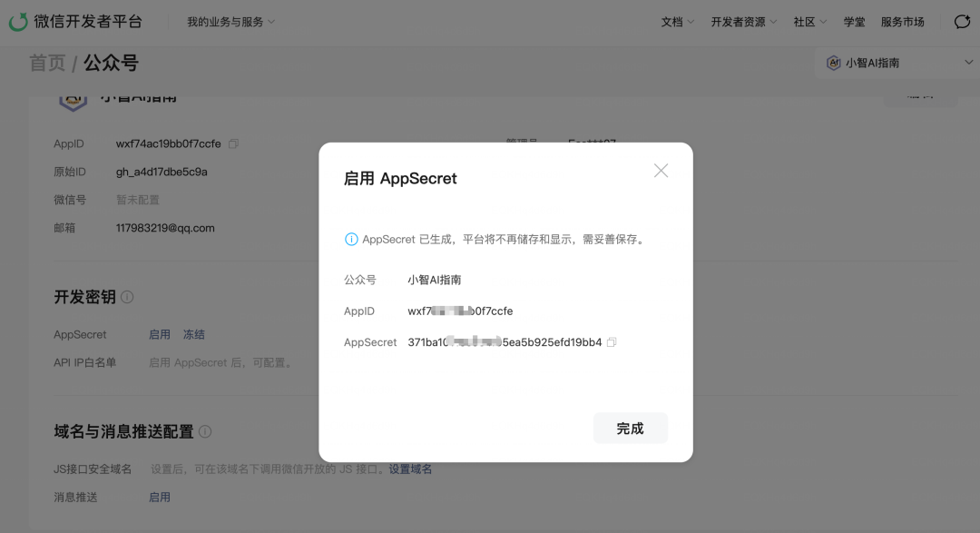Click the dialog AppID value wxf7...0f7ccfe

pyautogui.click(x=460, y=311)
